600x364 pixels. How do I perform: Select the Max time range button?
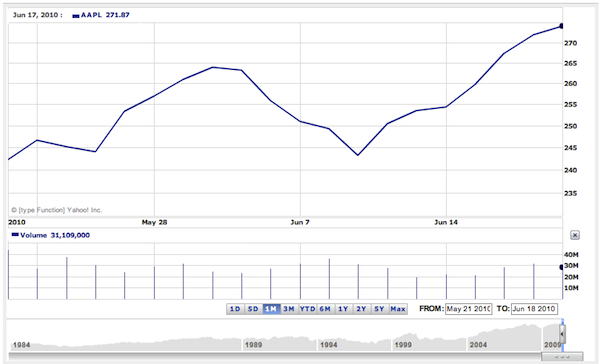398,309
